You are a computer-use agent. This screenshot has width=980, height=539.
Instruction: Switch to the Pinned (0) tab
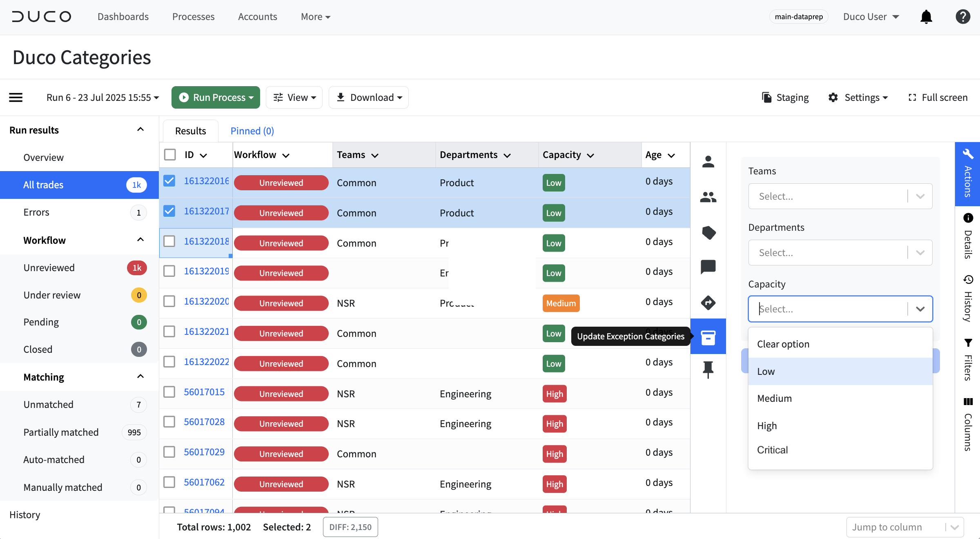click(x=252, y=131)
